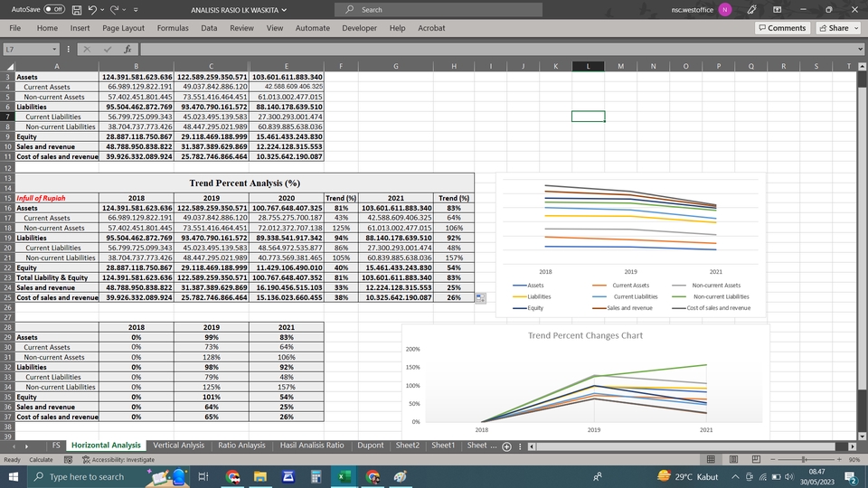This screenshot has width=868, height=488.
Task: Click the Save icon in title bar
Action: coord(77,9)
